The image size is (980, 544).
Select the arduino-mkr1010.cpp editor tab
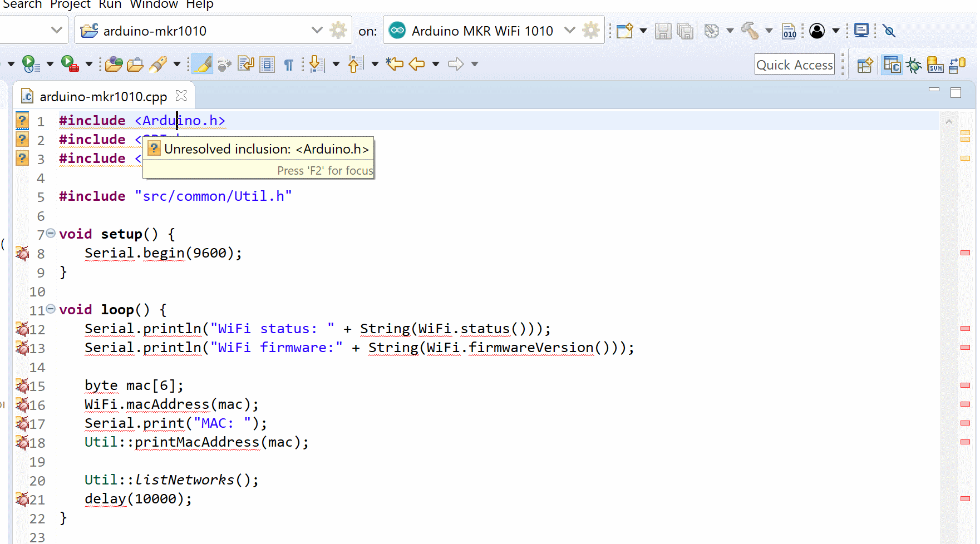[x=103, y=96]
